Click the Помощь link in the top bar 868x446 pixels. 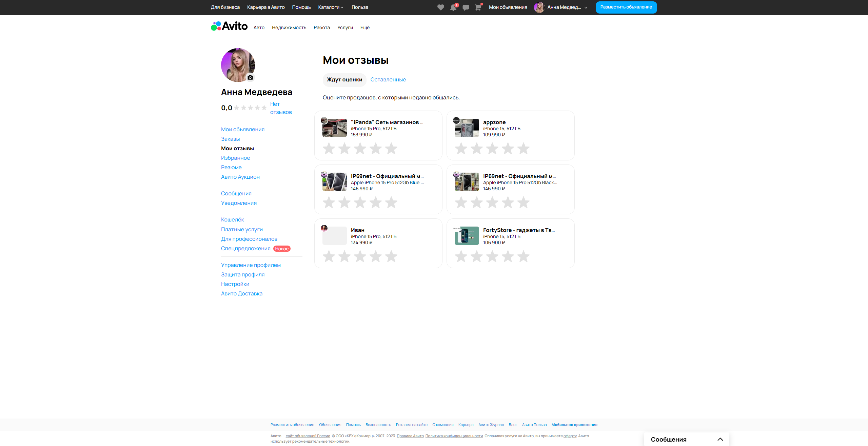301,7
